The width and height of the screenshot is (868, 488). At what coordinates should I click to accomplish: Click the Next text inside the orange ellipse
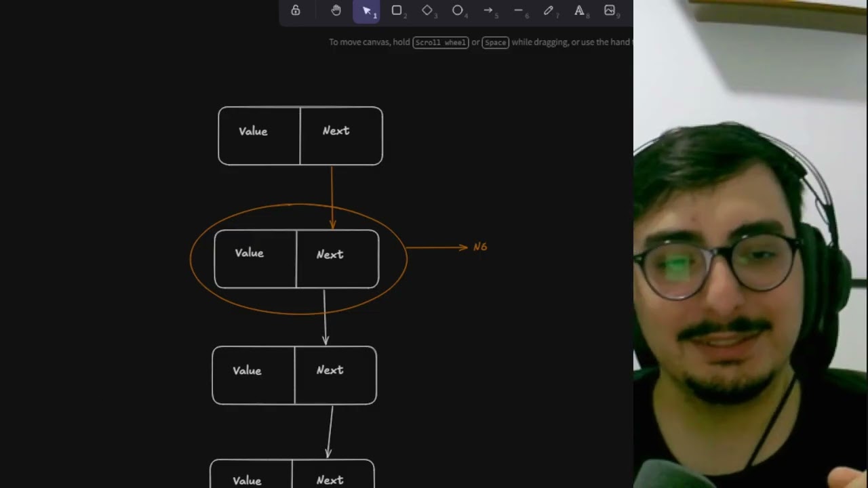coord(330,255)
